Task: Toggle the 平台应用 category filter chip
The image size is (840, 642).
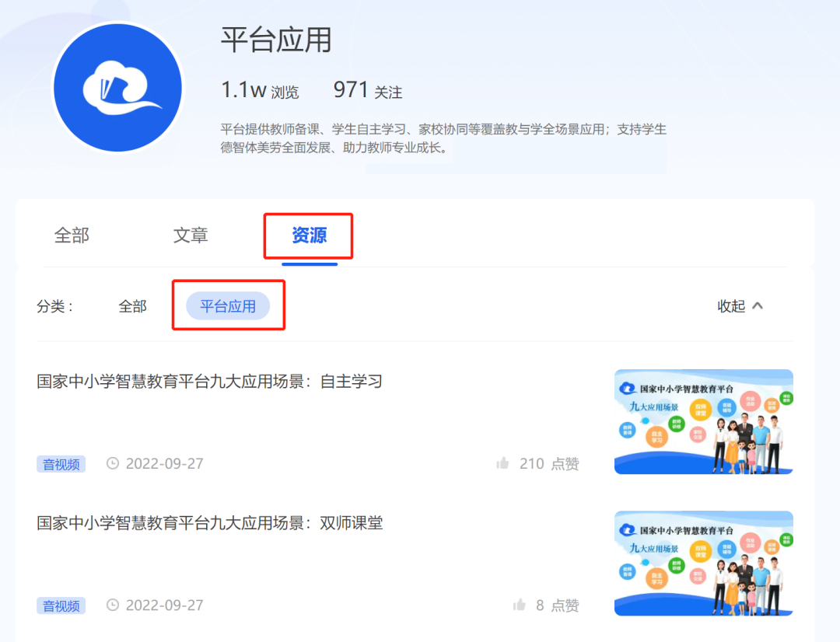Action: point(228,306)
